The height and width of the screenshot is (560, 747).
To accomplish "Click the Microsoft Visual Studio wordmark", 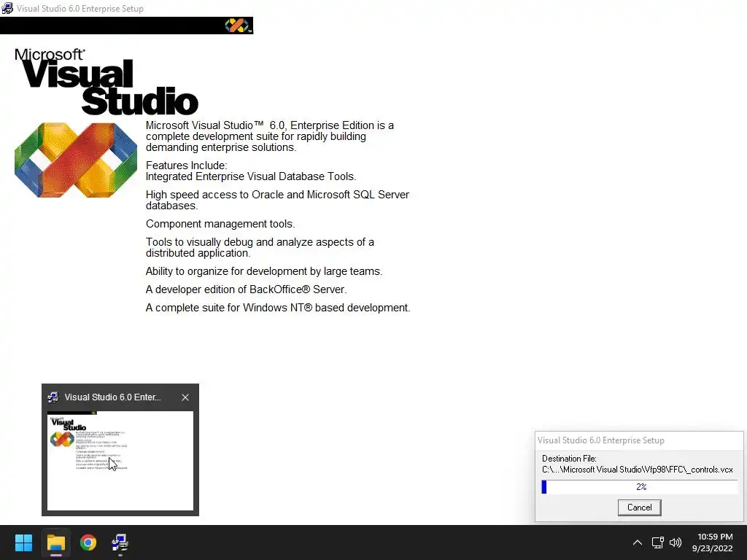I will (107, 82).
